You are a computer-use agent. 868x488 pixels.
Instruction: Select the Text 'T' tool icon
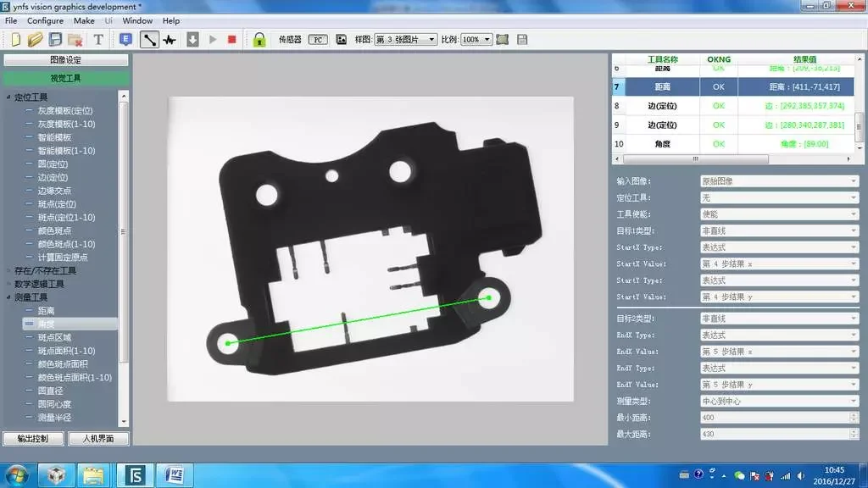pos(97,39)
